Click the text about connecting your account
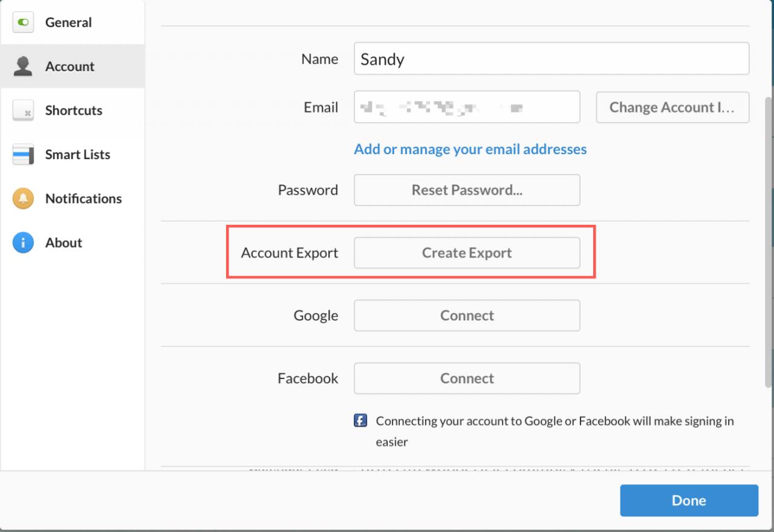774x532 pixels. [554, 431]
